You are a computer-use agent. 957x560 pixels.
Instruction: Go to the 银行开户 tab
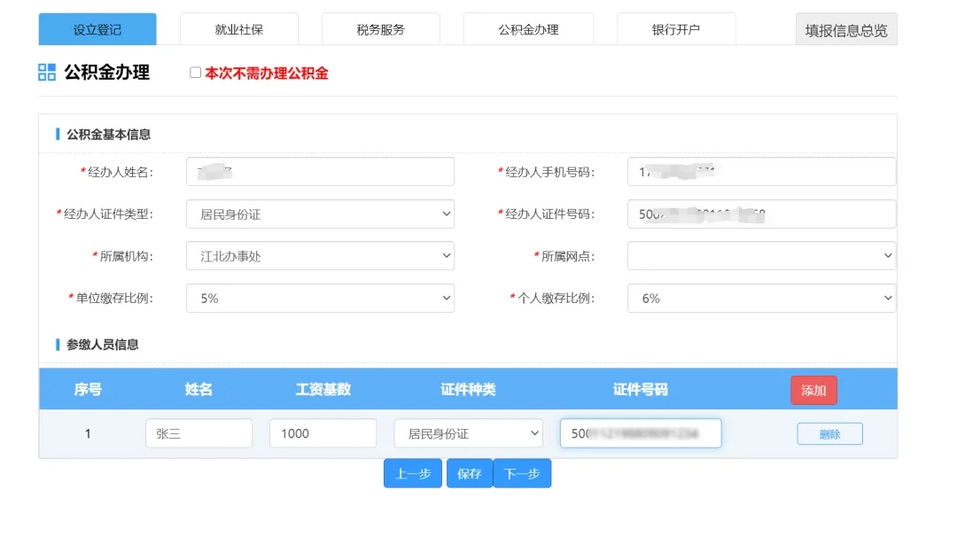[x=676, y=29]
